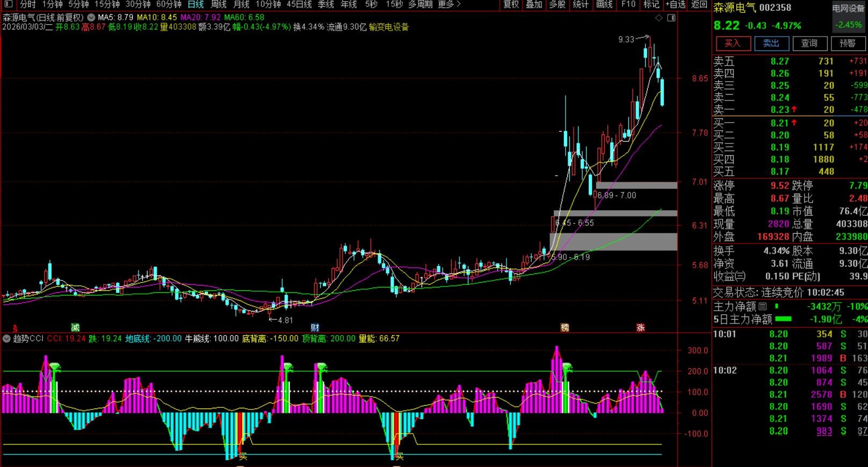Click the 5日主力净额 green bar

pyautogui.click(x=784, y=319)
